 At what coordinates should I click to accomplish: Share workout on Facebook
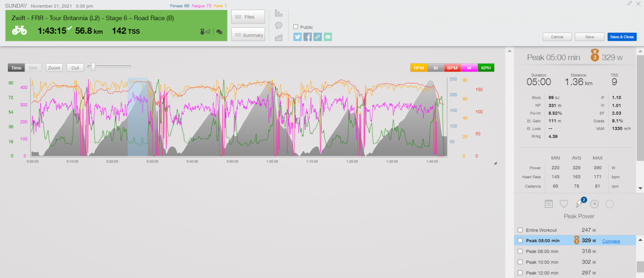pos(308,37)
